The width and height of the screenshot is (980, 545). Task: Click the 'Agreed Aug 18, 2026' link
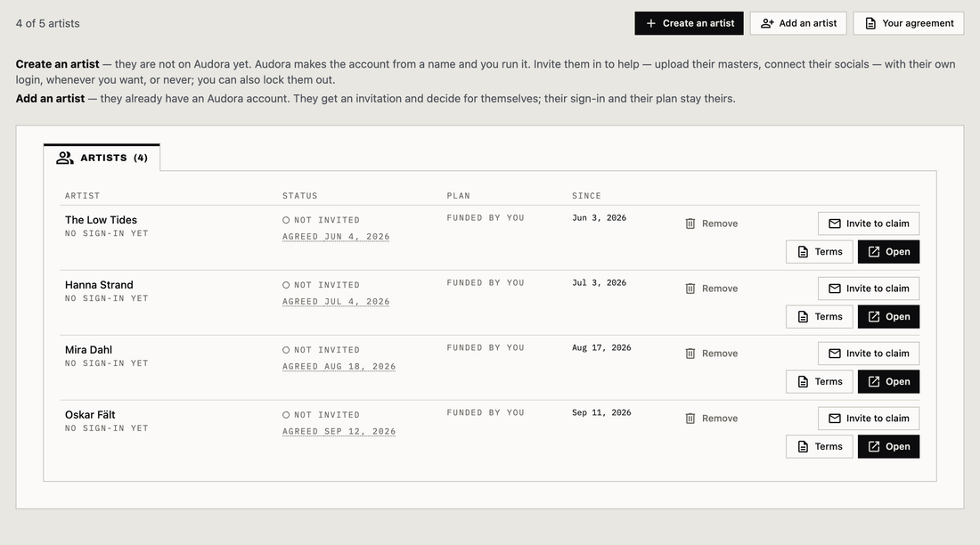click(x=339, y=367)
